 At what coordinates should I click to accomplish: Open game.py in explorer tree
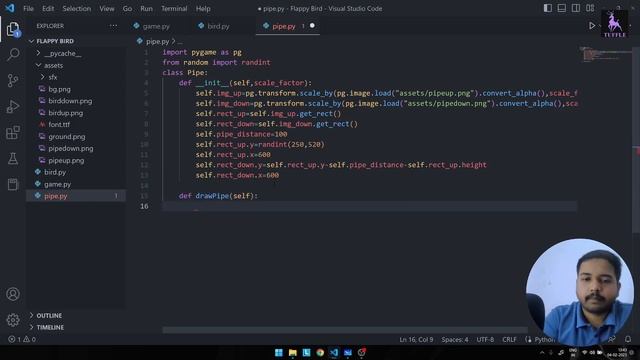[57, 184]
